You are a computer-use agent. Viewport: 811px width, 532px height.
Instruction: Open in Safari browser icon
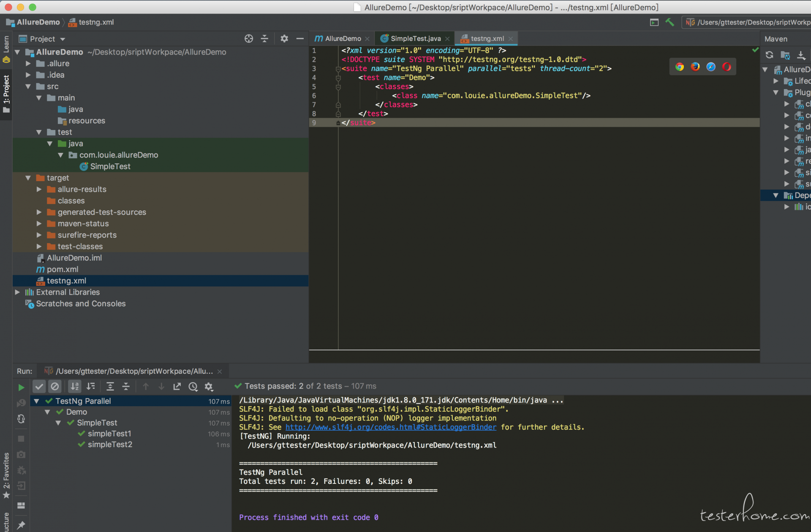[x=711, y=67]
